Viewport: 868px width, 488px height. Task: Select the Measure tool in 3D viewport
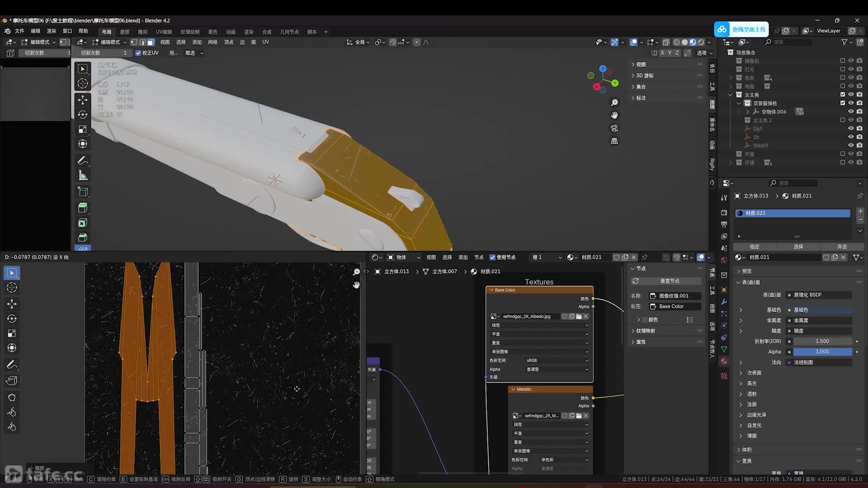(83, 176)
